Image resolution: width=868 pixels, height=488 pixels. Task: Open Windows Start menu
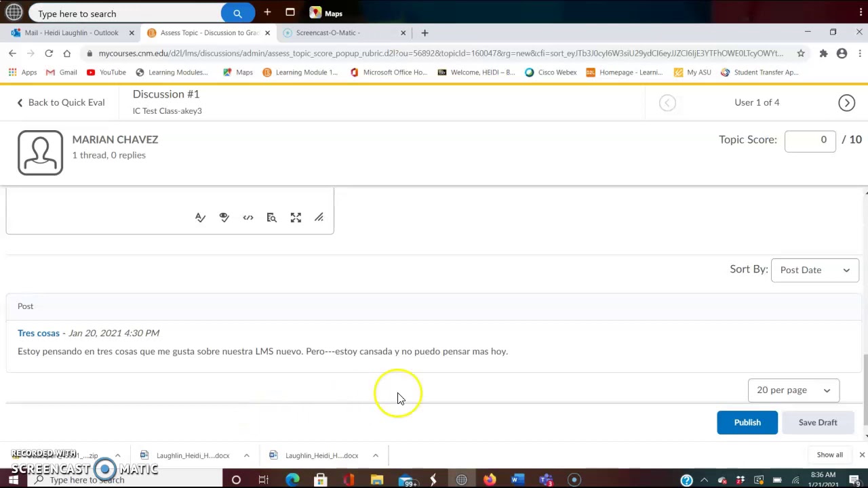click(13, 480)
